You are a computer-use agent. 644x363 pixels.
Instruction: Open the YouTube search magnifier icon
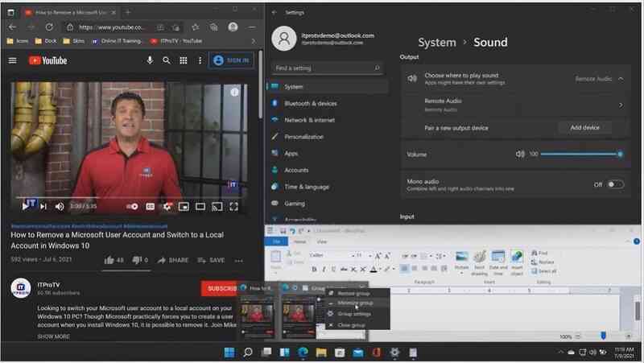[x=167, y=60]
